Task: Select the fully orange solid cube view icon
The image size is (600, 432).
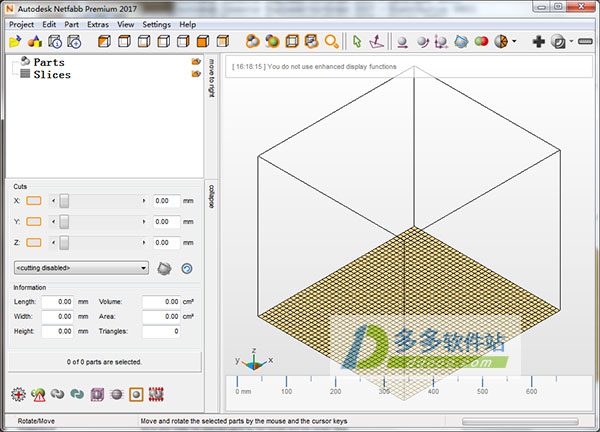Action: click(203, 41)
